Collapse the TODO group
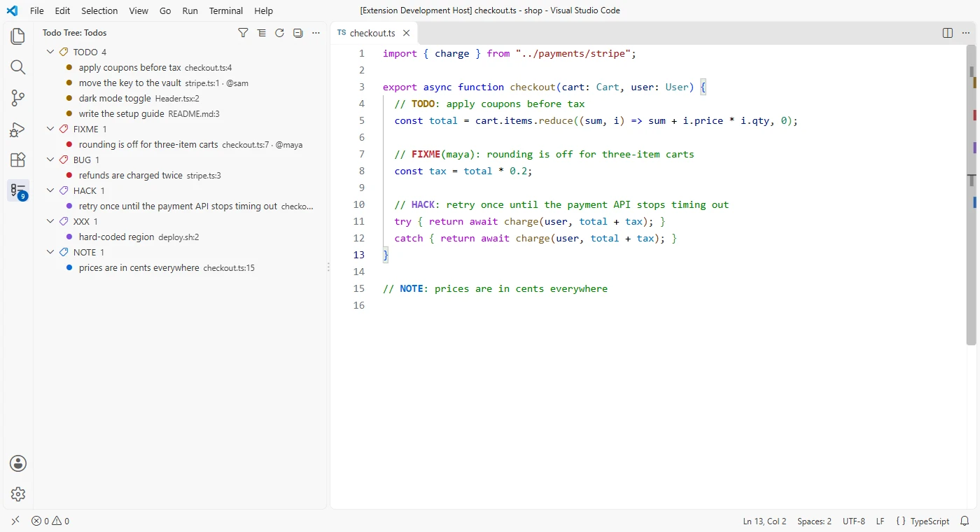The height and width of the screenshot is (532, 980). [x=50, y=52]
